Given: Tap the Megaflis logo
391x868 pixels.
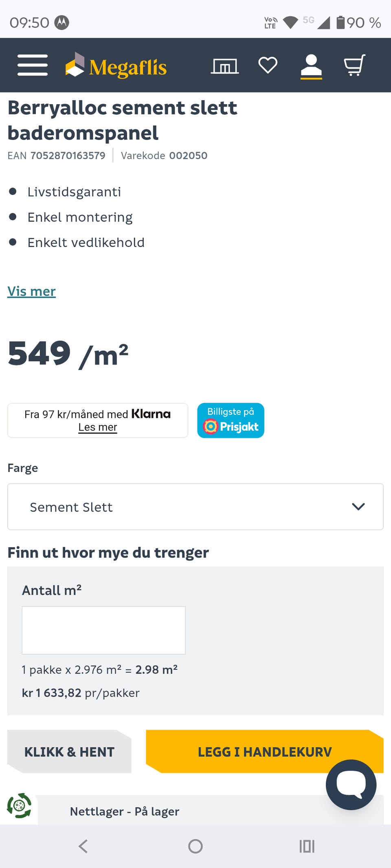Looking at the screenshot, I should click(x=116, y=66).
